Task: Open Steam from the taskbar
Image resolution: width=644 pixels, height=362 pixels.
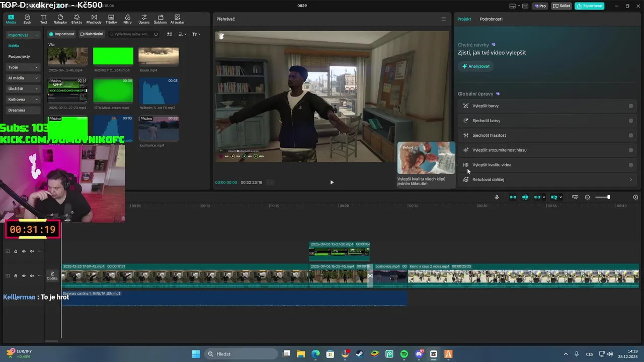Action: click(360, 354)
